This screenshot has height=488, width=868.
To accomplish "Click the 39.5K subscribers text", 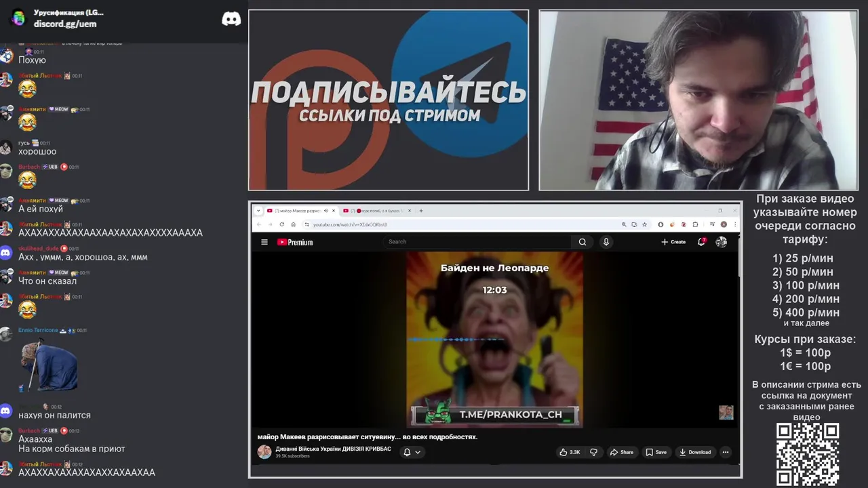I will (292, 456).
